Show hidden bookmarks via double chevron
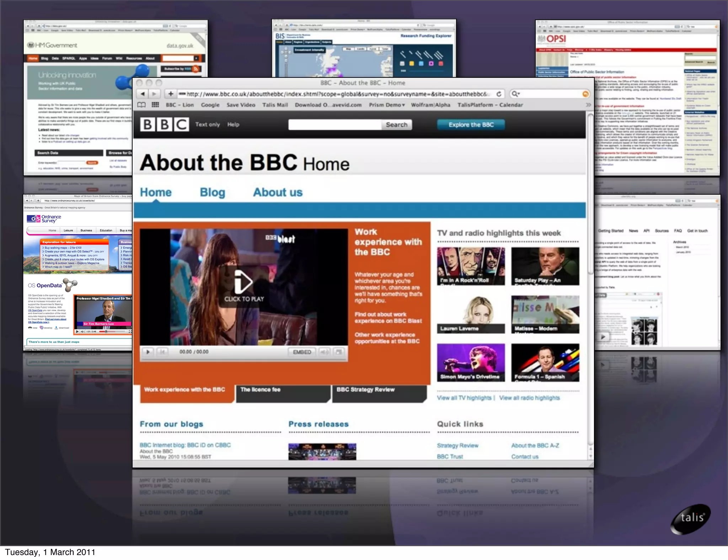This screenshot has height=560, width=728. (588, 105)
